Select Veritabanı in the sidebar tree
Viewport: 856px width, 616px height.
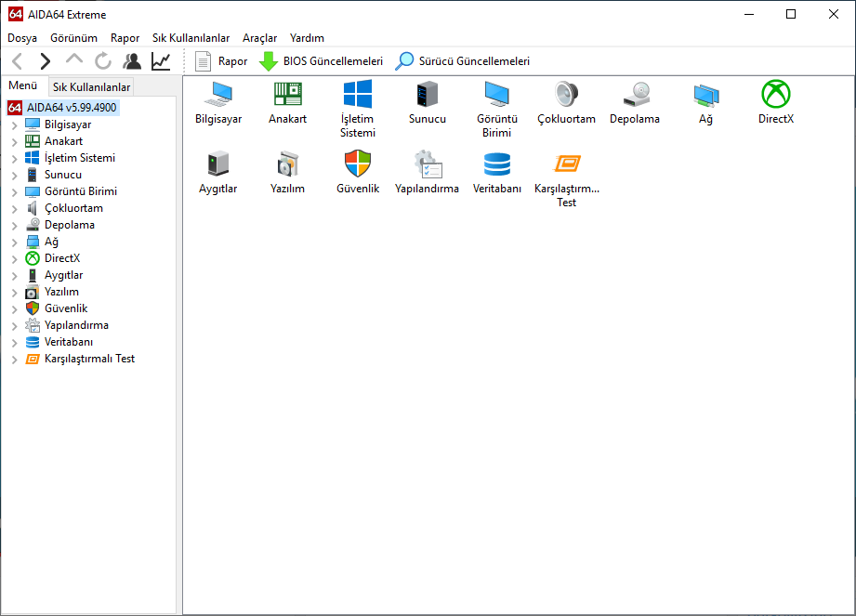(x=69, y=342)
